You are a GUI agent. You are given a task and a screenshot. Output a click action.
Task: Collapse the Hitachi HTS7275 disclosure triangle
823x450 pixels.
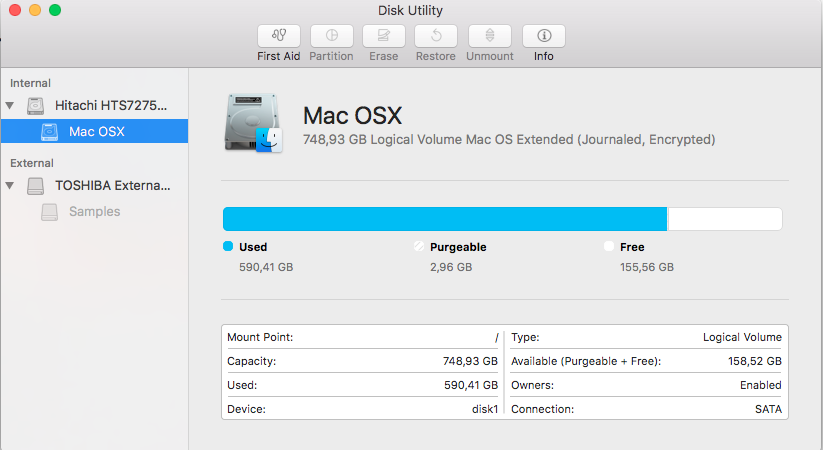pyautogui.click(x=9, y=106)
